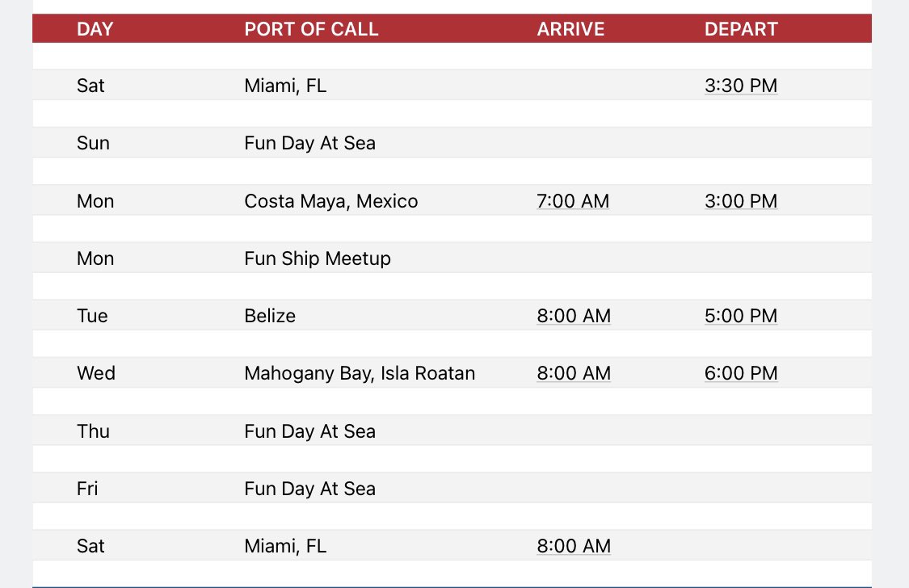
Task: Click the 8:00 AM Belize arrival time
Action: click(574, 316)
